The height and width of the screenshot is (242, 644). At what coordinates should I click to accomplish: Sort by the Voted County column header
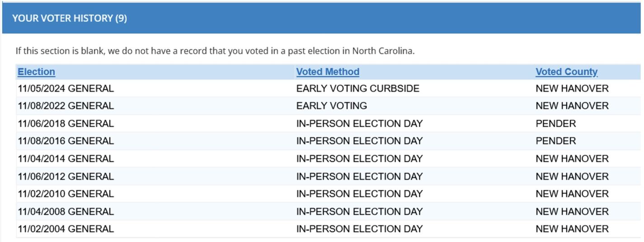[x=566, y=72]
